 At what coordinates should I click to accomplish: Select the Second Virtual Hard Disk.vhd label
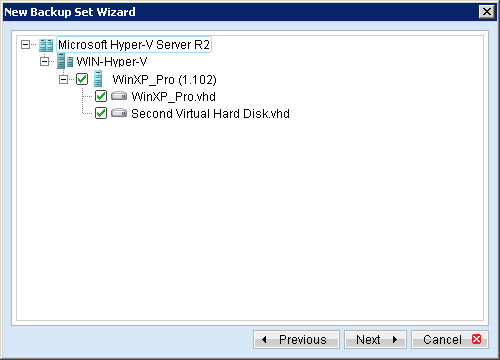210,114
